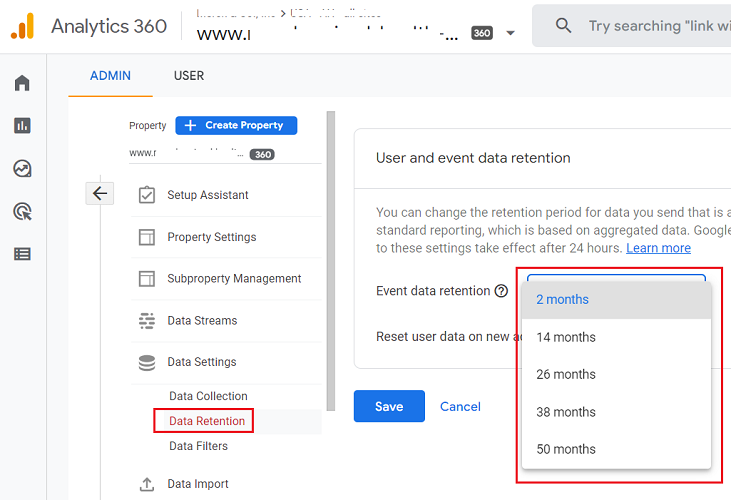This screenshot has height=500, width=731.
Task: Click the back arrow button
Action: pyautogui.click(x=100, y=193)
